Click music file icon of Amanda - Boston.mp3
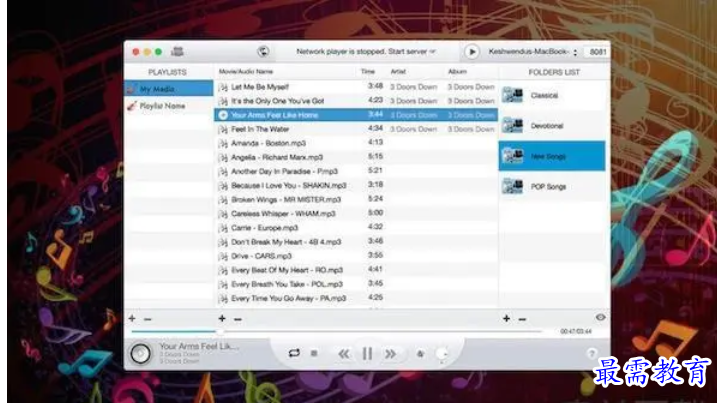 coord(223,143)
